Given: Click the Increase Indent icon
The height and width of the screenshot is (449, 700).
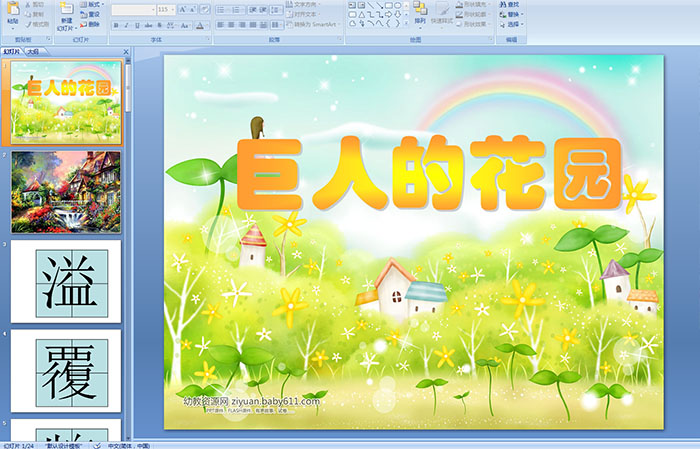Looking at the screenshot, I should [263, 10].
